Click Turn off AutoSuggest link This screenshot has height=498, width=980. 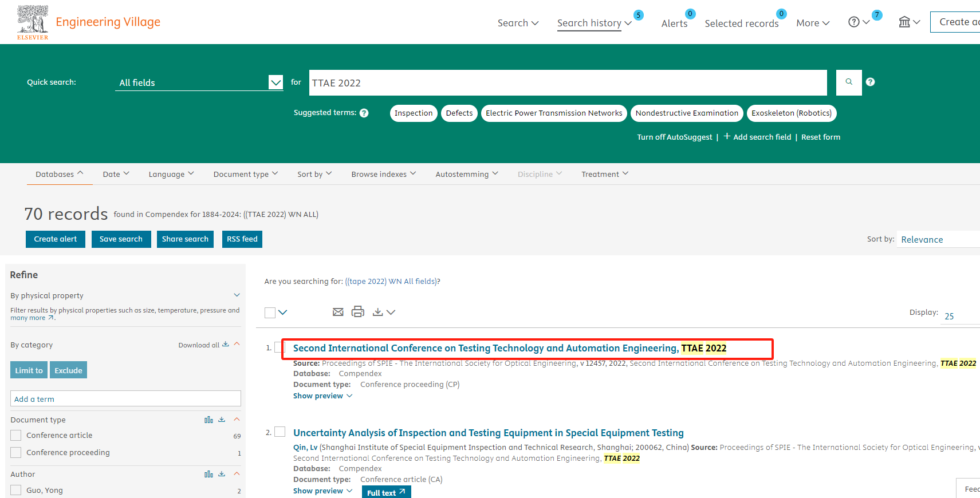pyautogui.click(x=675, y=137)
